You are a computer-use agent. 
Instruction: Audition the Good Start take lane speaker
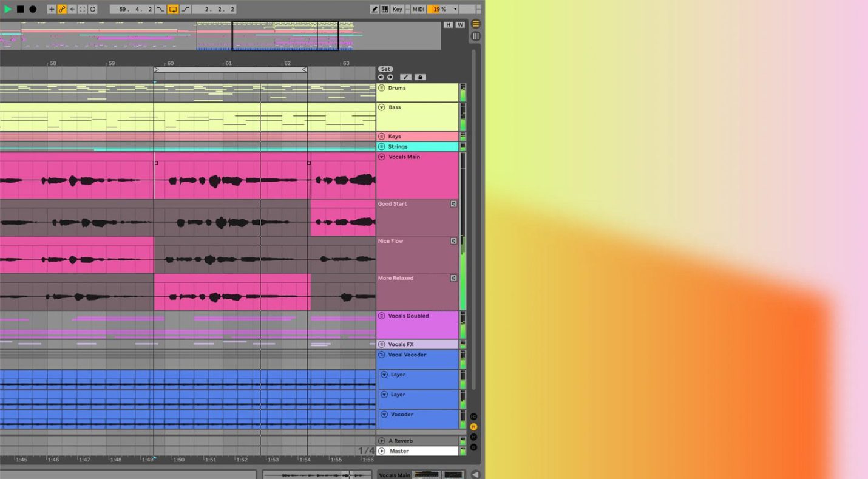click(453, 203)
